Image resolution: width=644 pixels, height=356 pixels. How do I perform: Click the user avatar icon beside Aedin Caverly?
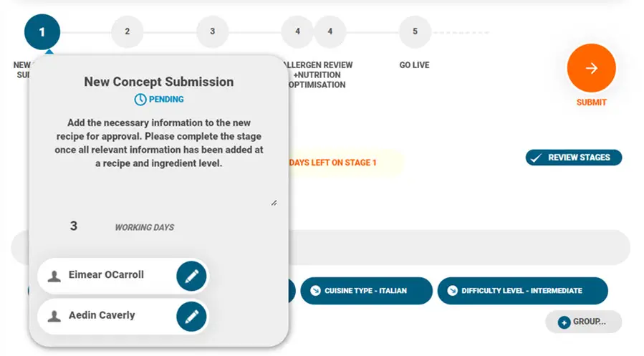pos(54,316)
